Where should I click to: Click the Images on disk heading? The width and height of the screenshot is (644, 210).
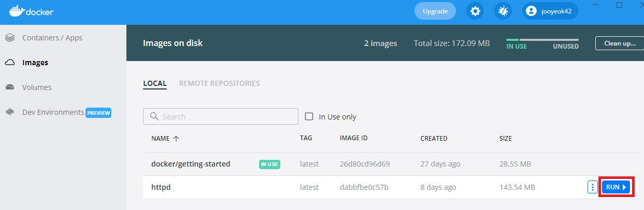pos(173,43)
